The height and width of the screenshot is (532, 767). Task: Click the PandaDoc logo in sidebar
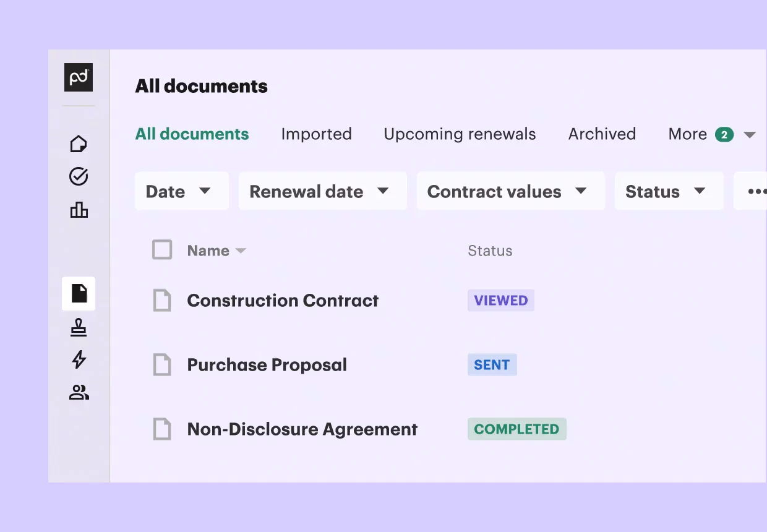click(79, 77)
